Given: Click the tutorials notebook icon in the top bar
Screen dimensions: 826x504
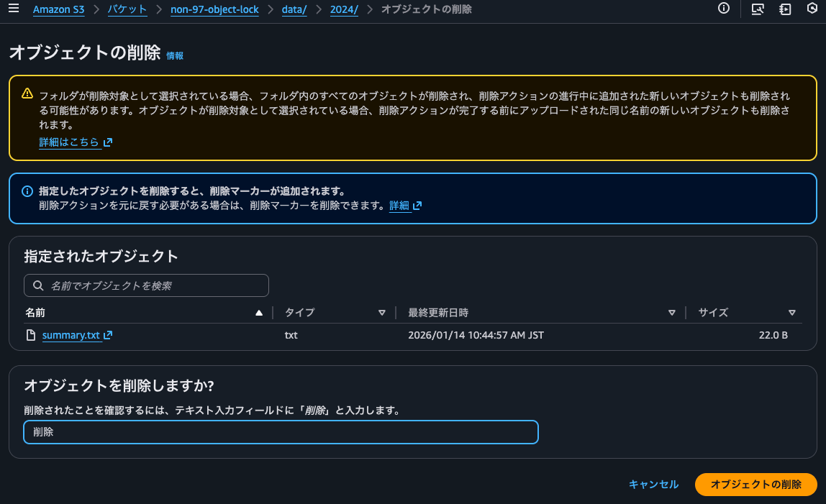Looking at the screenshot, I should (784, 10).
